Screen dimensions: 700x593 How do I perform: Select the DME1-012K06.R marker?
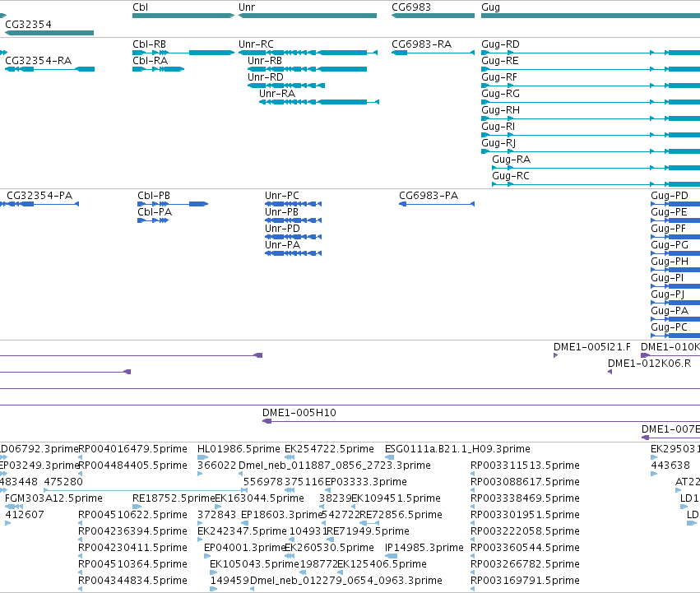610,372
